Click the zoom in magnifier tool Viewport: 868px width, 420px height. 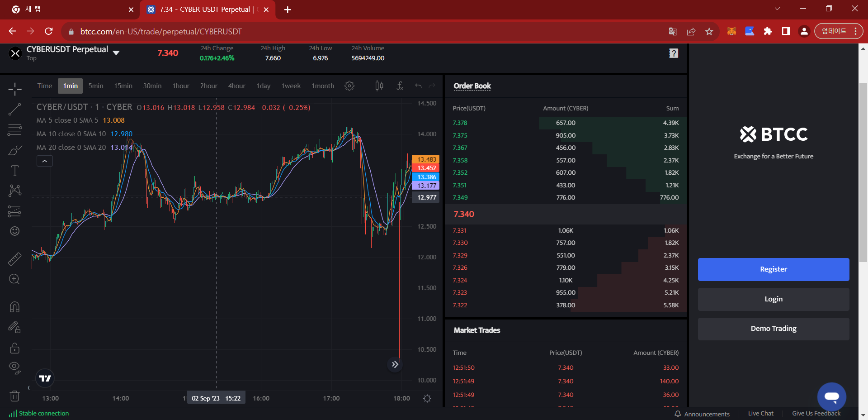tap(15, 279)
